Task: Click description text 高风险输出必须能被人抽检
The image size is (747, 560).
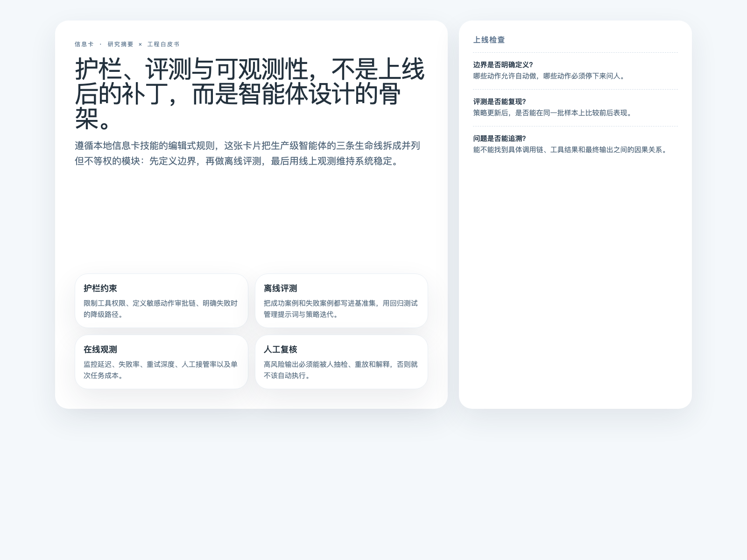Action: click(x=341, y=370)
